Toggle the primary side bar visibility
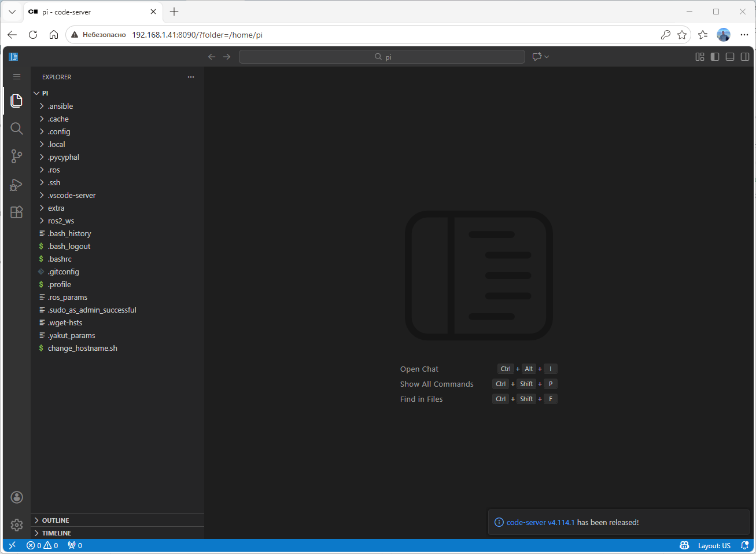This screenshot has width=756, height=554. click(x=715, y=57)
